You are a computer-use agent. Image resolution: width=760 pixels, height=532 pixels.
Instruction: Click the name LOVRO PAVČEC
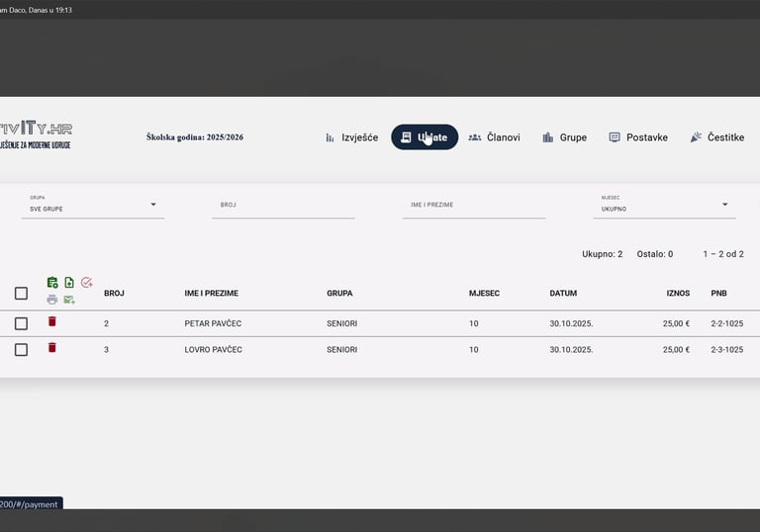[214, 350]
